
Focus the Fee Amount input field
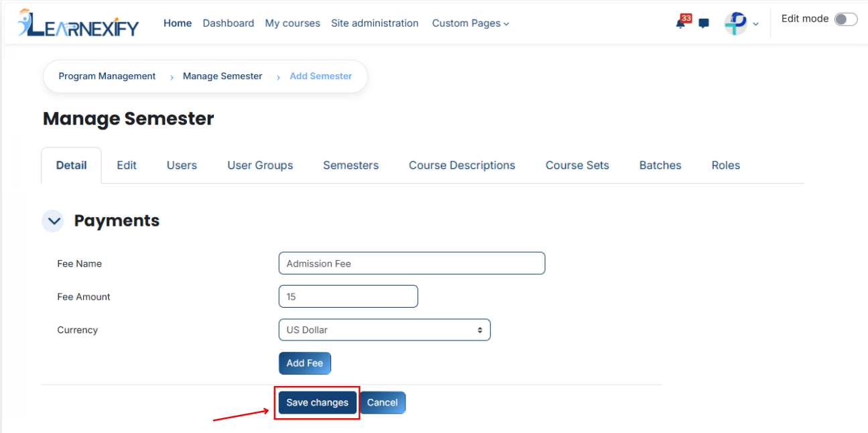pos(348,296)
